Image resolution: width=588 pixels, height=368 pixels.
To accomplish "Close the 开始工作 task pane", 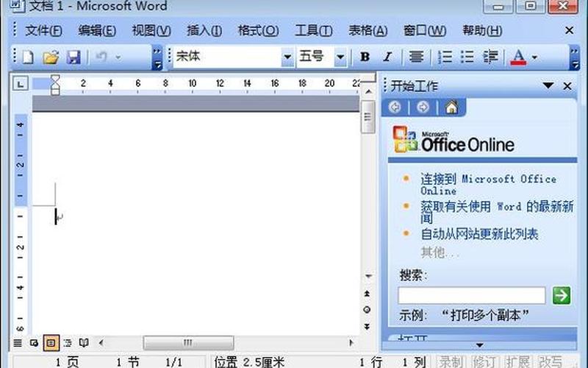I will (567, 86).
